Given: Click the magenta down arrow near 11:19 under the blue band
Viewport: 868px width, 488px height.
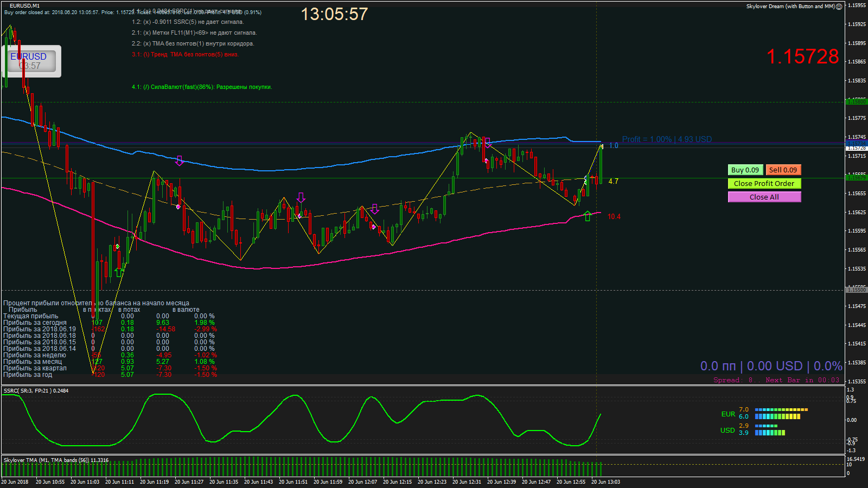Looking at the screenshot, I should 180,160.
